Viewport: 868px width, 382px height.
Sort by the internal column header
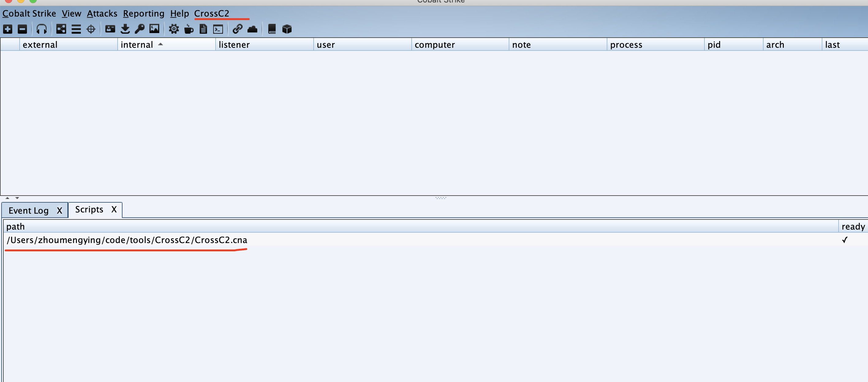tap(137, 45)
